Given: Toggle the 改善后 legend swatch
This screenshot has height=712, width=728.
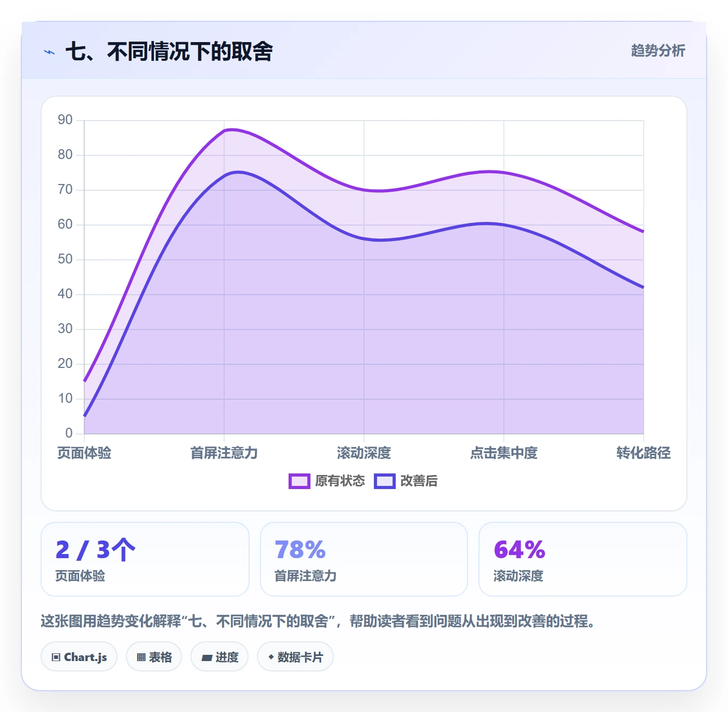Looking at the screenshot, I should [385, 481].
